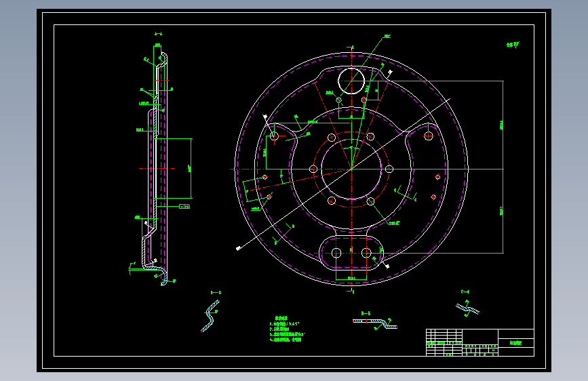Click the upper-left hole on the bolt circle

(x=332, y=137)
